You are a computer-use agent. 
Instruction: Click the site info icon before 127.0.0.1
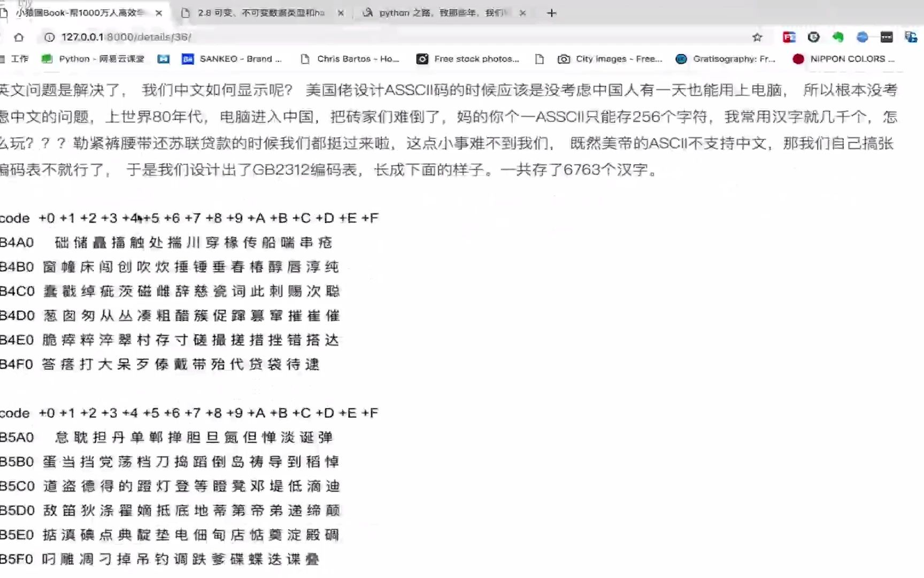point(49,37)
